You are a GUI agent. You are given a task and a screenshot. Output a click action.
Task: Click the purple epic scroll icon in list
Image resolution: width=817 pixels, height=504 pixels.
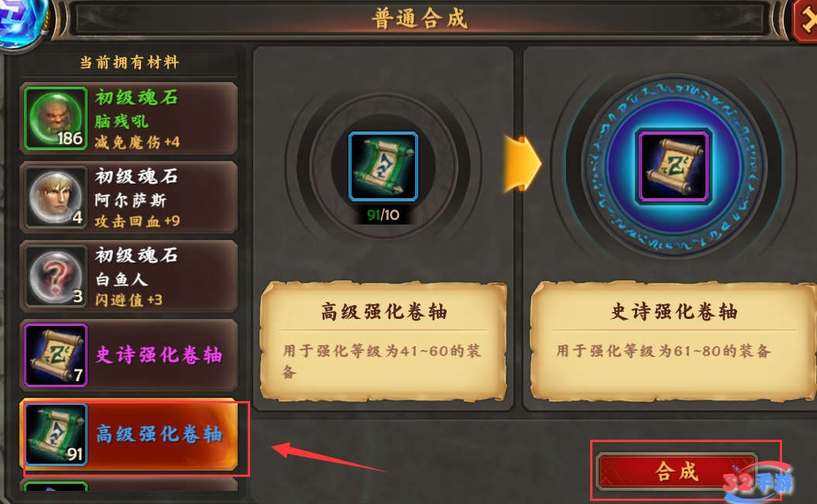point(55,355)
